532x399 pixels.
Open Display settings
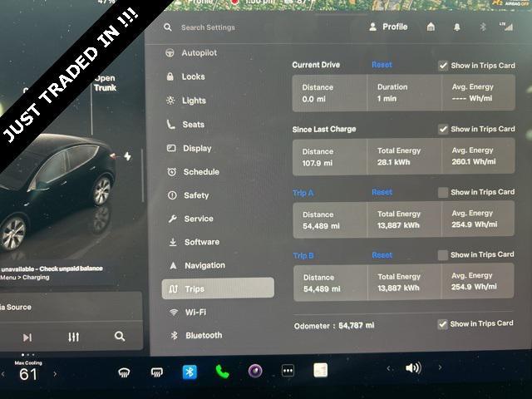(x=190, y=148)
